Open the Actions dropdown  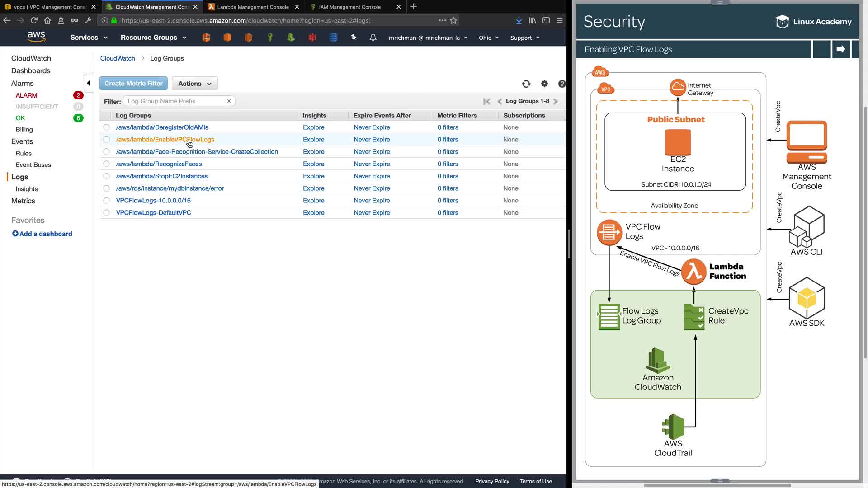(x=194, y=84)
